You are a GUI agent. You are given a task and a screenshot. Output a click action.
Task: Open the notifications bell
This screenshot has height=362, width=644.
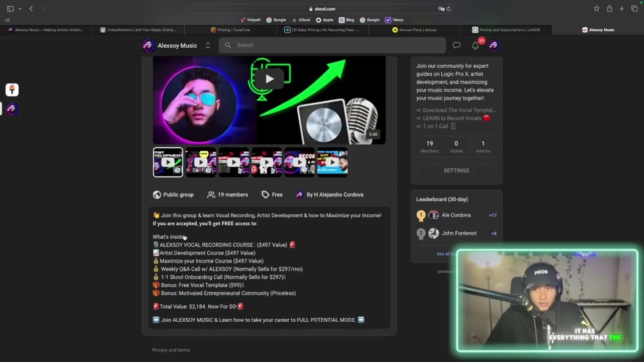tap(475, 46)
